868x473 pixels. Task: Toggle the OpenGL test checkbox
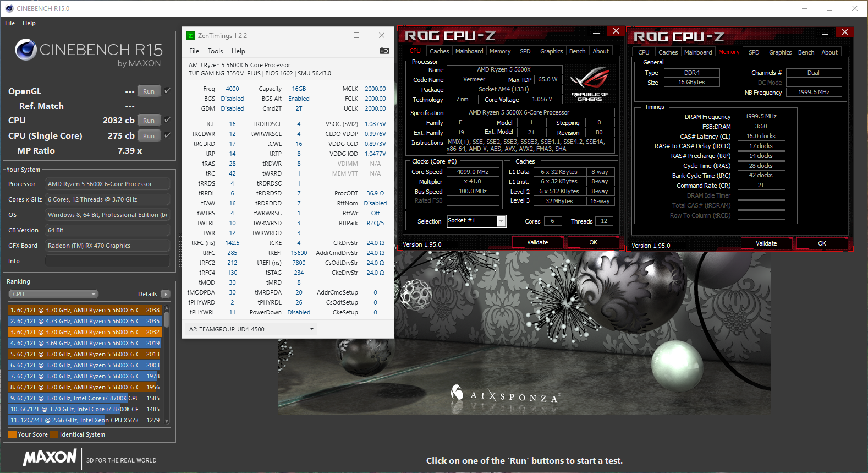167,90
